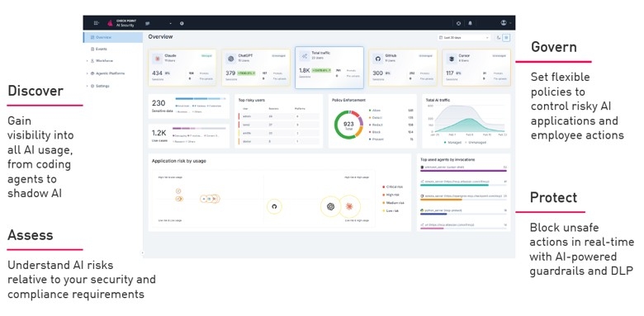Expand the Agentic Platform sidebar section
The height and width of the screenshot is (316, 644).
(x=105, y=73)
